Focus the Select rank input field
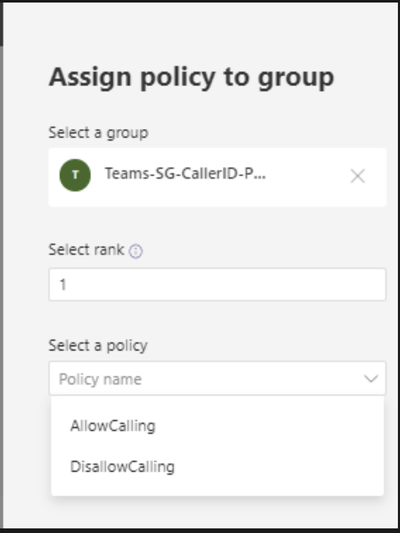The image size is (400, 533). click(x=218, y=285)
